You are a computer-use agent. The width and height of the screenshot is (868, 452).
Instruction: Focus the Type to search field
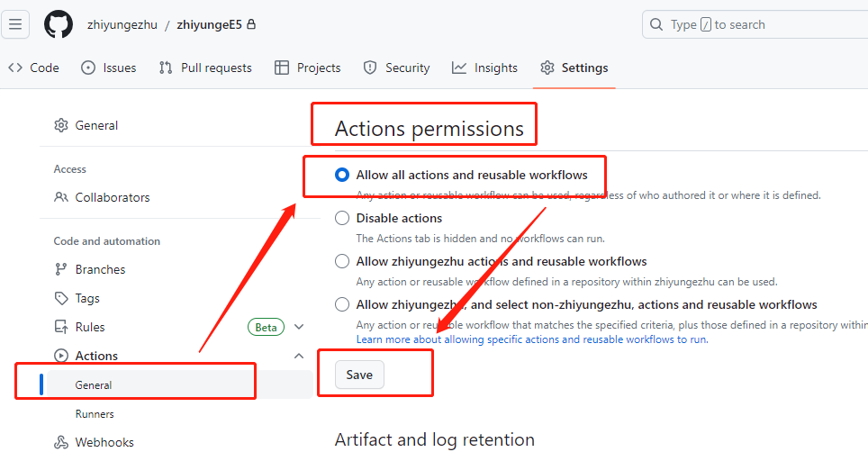click(x=755, y=24)
